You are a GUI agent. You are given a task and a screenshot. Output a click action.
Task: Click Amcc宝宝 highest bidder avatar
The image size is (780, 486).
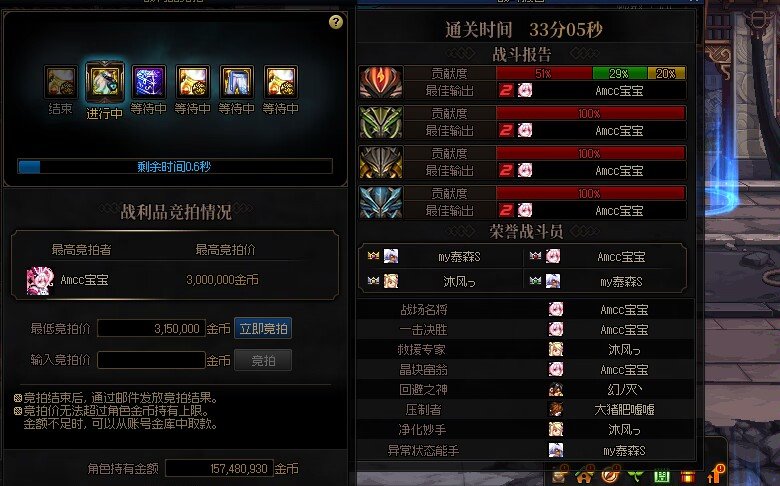(x=40, y=281)
